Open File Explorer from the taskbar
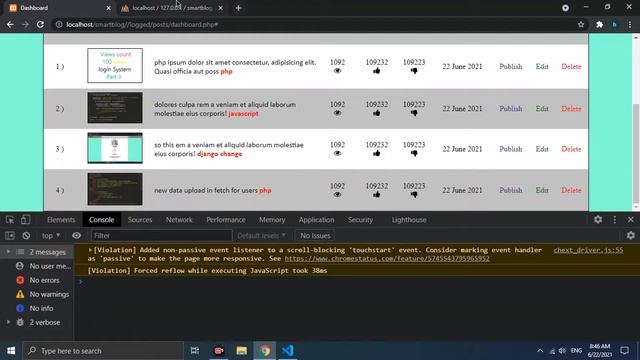Viewport: 640px width, 360px height. pos(242,351)
